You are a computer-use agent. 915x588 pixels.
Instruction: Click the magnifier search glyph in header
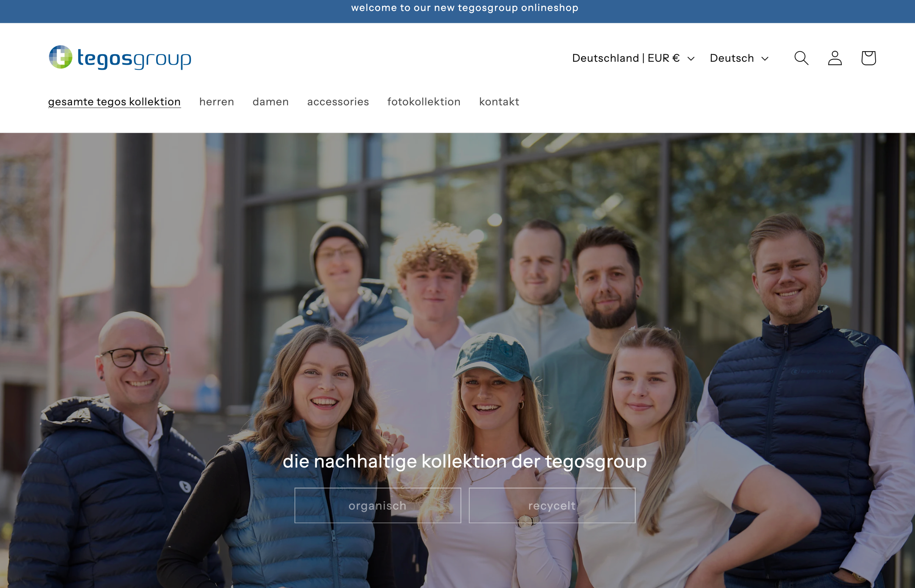tap(801, 58)
